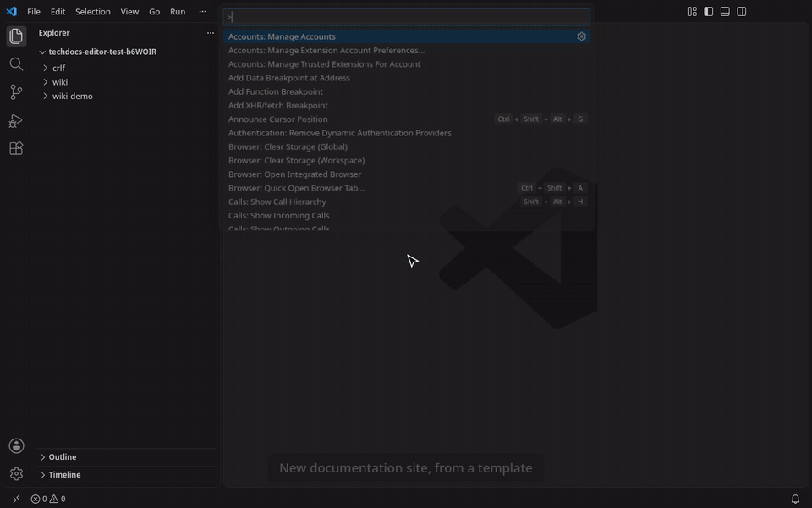Click the gear icon for Manage Accounts
Screen dimensions: 812x508
pyautogui.click(x=581, y=36)
